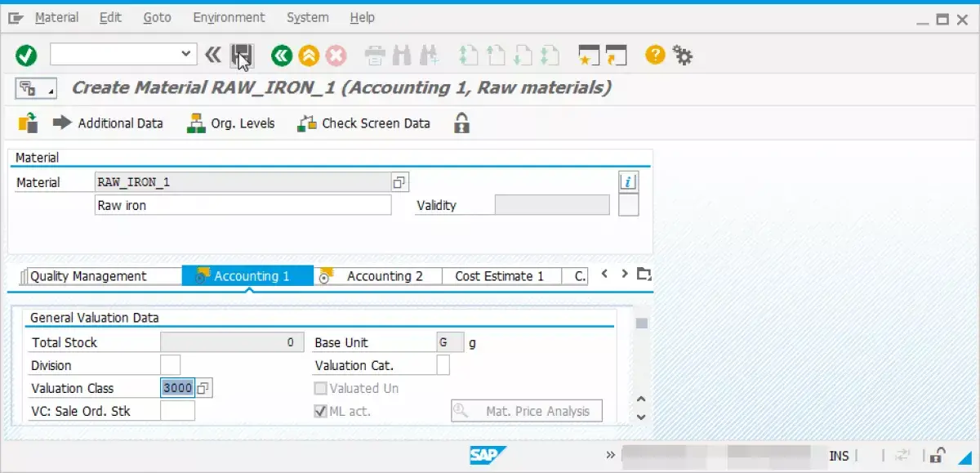Viewport: 980px width, 473px height.
Task: Click Mat. Price Analysis button
Action: tap(527, 411)
